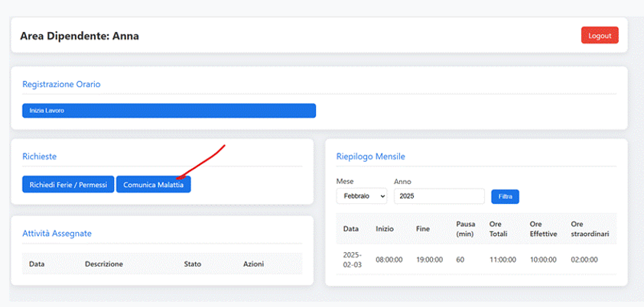Image resolution: width=644 pixels, height=307 pixels.
Task: Expand the Mese dropdown showing Febbraio
Action: tap(362, 196)
